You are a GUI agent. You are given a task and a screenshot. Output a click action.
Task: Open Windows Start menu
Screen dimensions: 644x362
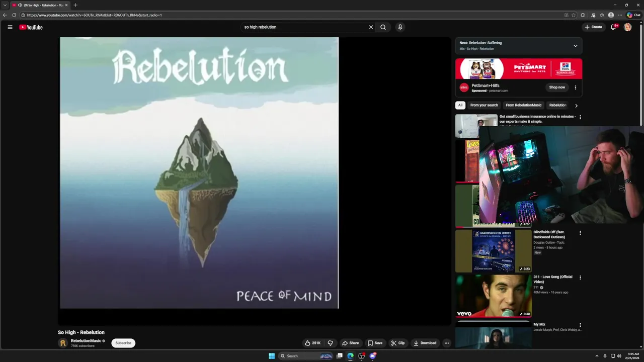272,356
